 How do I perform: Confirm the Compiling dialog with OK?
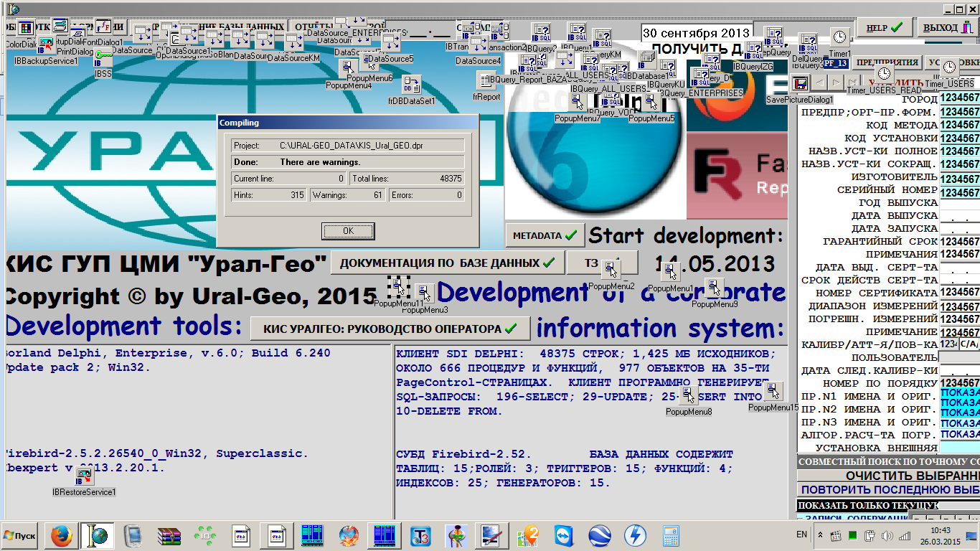tap(348, 231)
